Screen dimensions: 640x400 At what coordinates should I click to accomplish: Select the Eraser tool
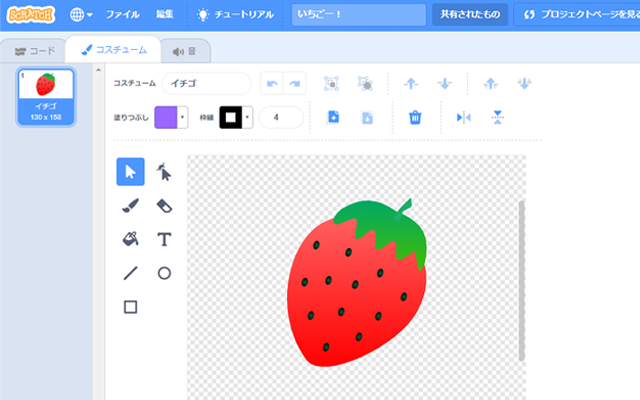pyautogui.click(x=164, y=206)
